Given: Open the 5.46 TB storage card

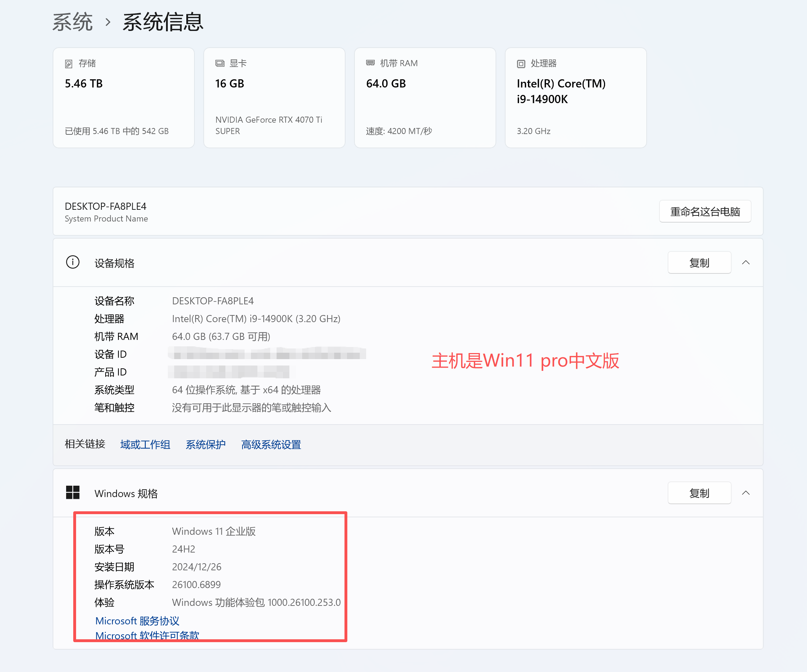Looking at the screenshot, I should coord(123,98).
